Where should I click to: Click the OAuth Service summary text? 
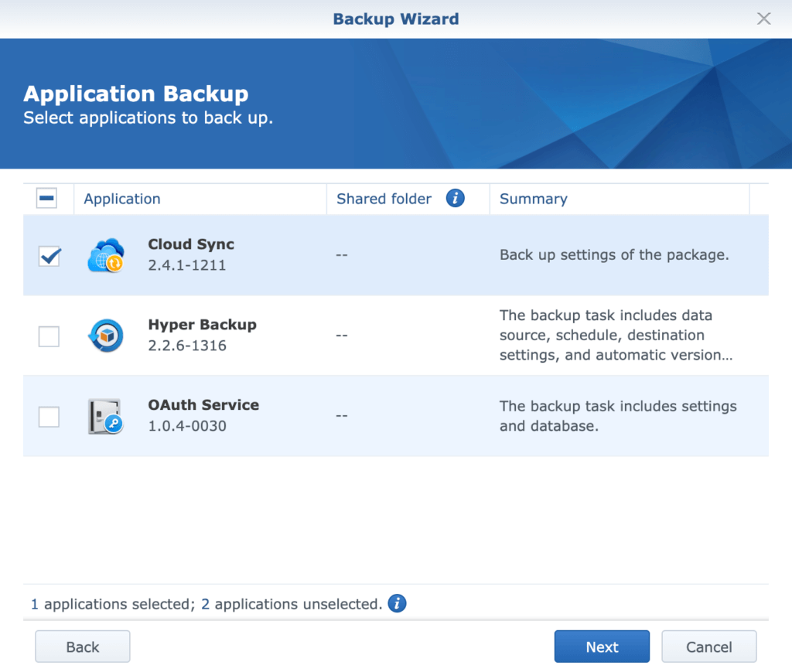617,416
